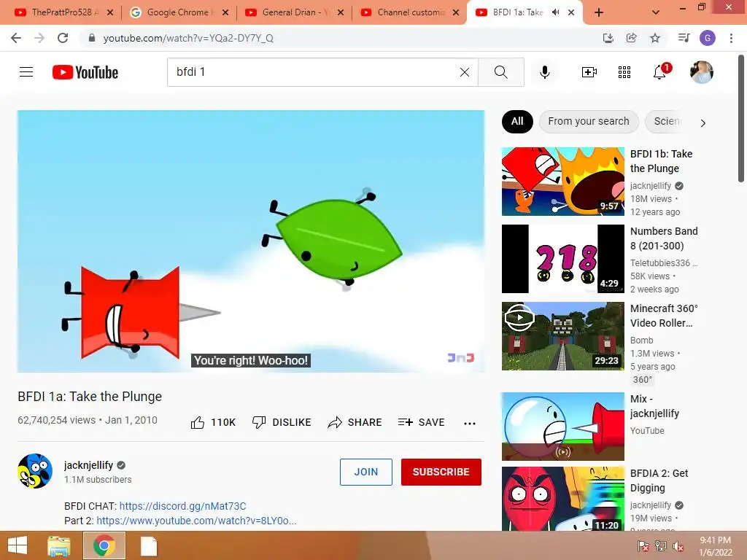The height and width of the screenshot is (560, 747).
Task: Open more actions ellipsis under video
Action: pos(470,424)
